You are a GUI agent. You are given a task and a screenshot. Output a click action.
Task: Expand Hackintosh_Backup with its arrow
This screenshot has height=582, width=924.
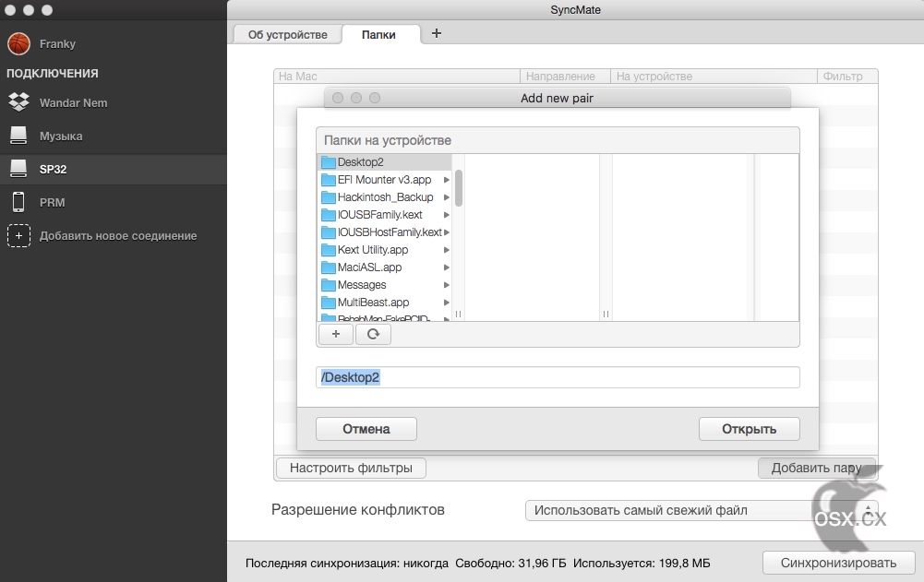[x=447, y=197]
